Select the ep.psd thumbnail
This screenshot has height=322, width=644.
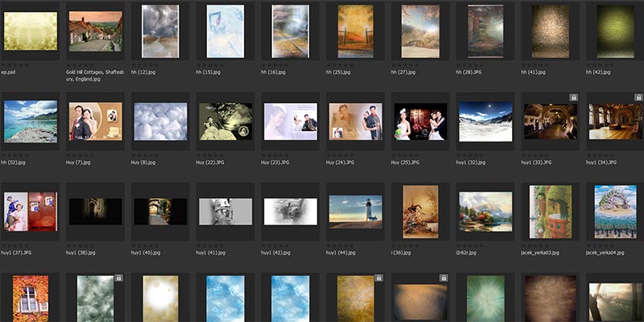tap(31, 31)
